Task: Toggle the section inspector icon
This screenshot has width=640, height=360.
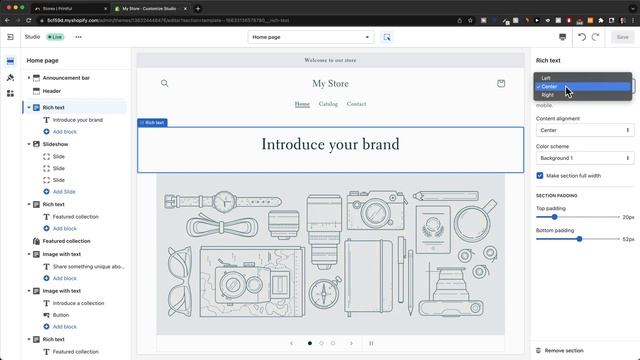Action: coord(387,37)
